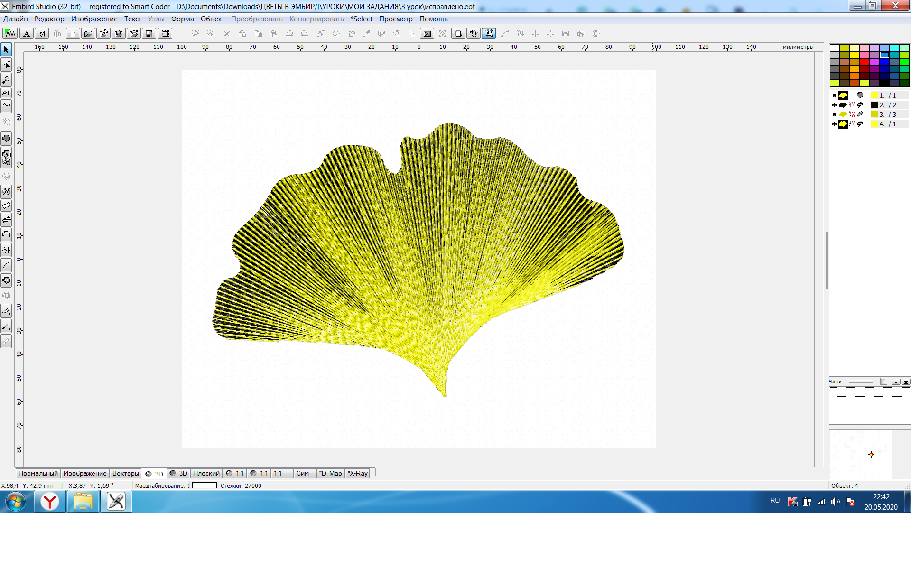
Task: Switch to the X-Ray view tab
Action: pos(358,473)
